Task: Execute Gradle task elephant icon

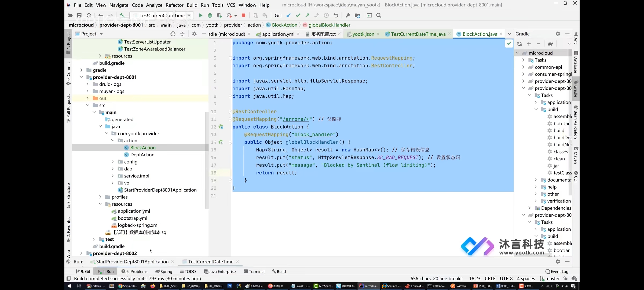Action: click(x=550, y=44)
